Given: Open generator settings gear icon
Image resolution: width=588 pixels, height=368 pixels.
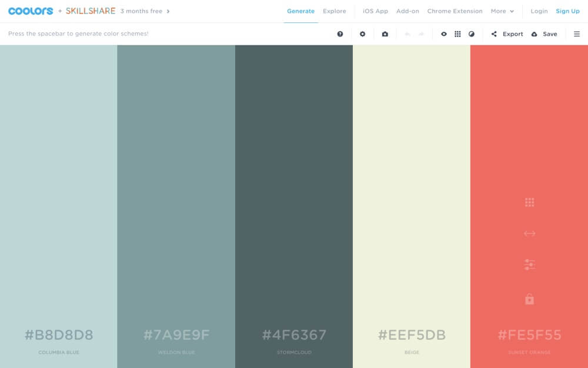Looking at the screenshot, I should coord(362,34).
